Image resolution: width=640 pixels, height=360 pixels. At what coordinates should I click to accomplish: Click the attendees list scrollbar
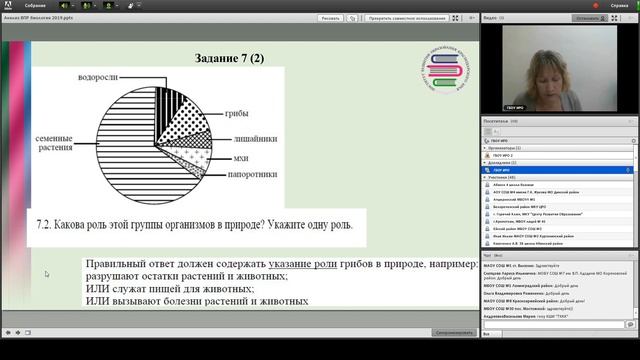(636, 196)
